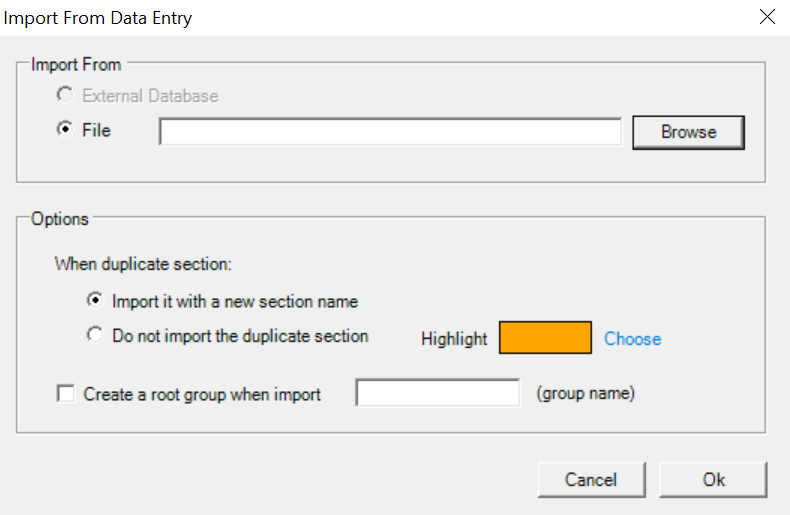Screen dimensions: 790x515
Task: Close the Import From Data Entry dialog
Action: point(767,17)
